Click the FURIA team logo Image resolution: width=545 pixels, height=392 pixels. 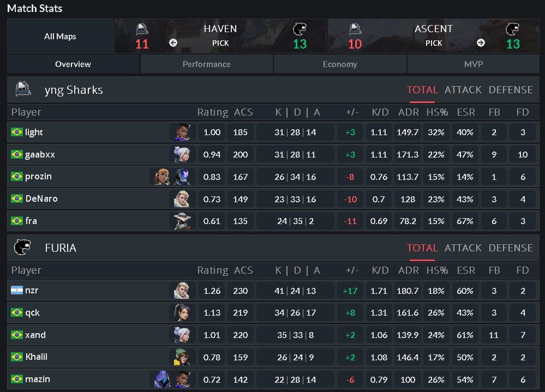(x=22, y=248)
